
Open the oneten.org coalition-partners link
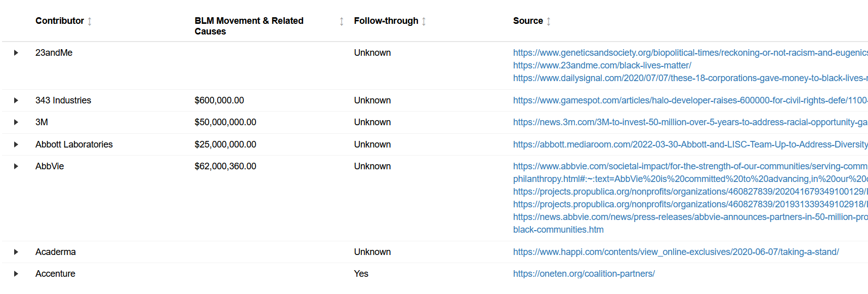(584, 274)
